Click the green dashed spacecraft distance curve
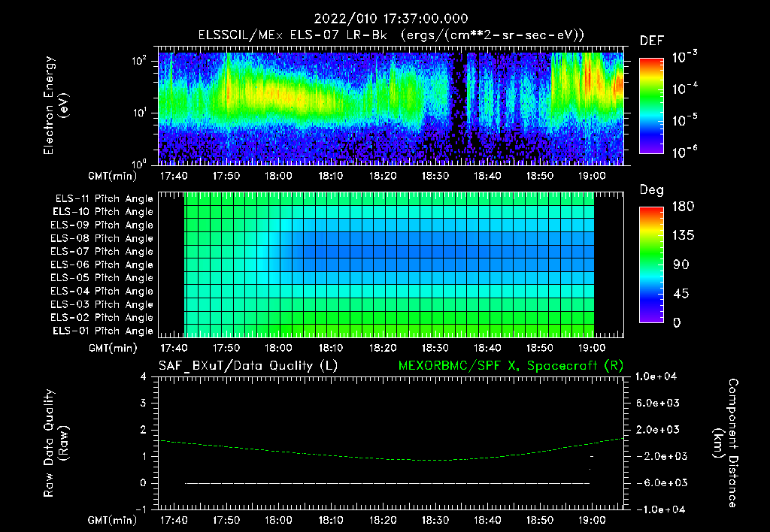The height and width of the screenshot is (532, 770). [x=391, y=458]
